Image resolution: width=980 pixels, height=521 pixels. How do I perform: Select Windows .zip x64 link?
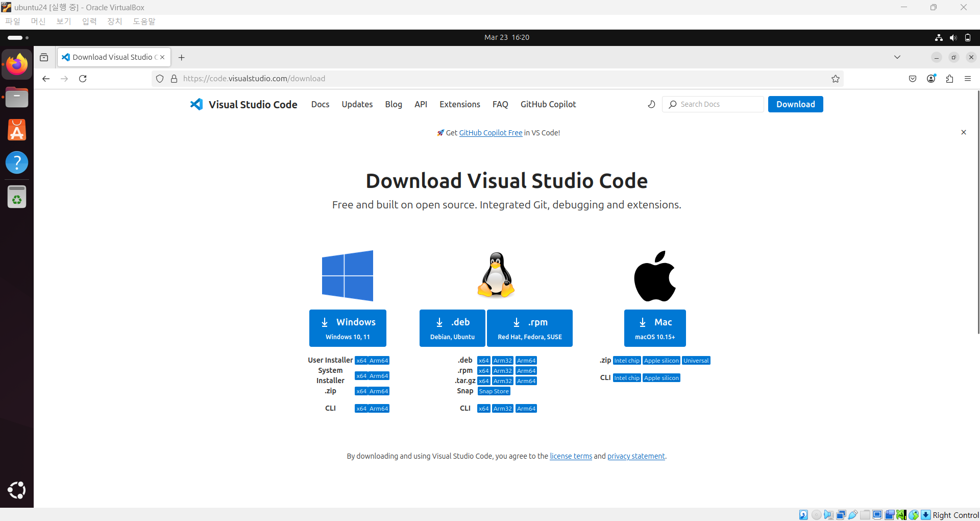tap(361, 391)
